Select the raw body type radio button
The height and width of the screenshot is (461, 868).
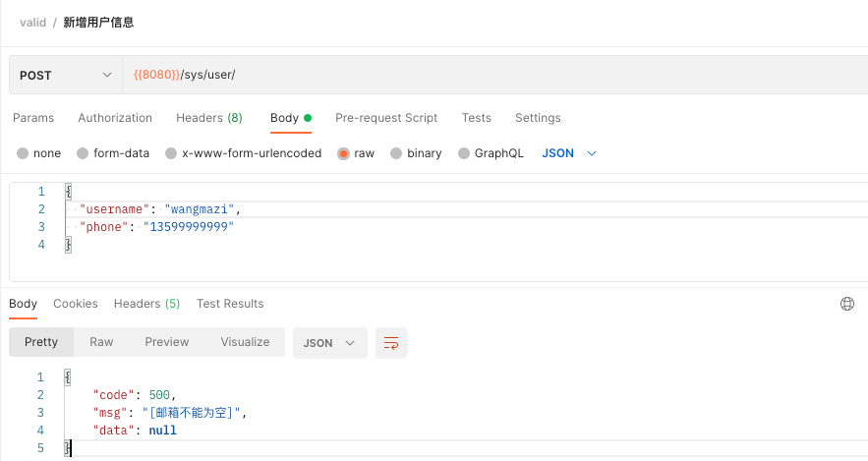click(343, 153)
